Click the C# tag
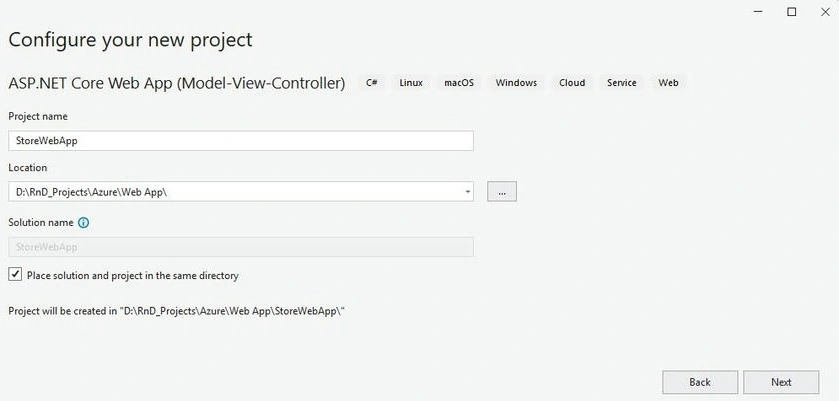Image resolution: width=839 pixels, height=401 pixels. 372,83
